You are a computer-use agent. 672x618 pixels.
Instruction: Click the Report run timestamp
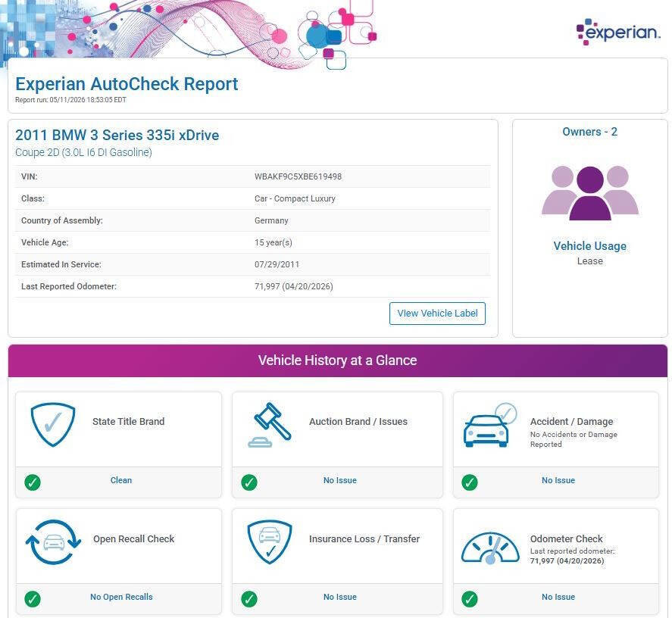70,100
